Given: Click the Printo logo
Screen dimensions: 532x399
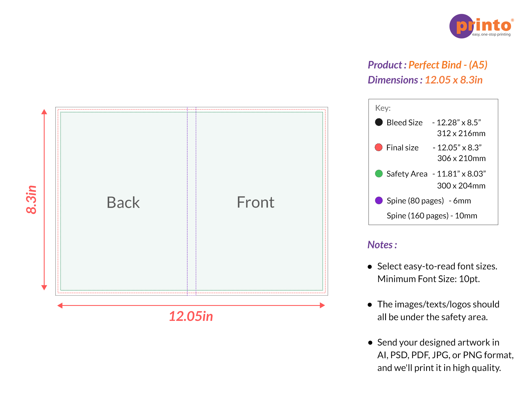Looking at the screenshot, I should click(482, 26).
